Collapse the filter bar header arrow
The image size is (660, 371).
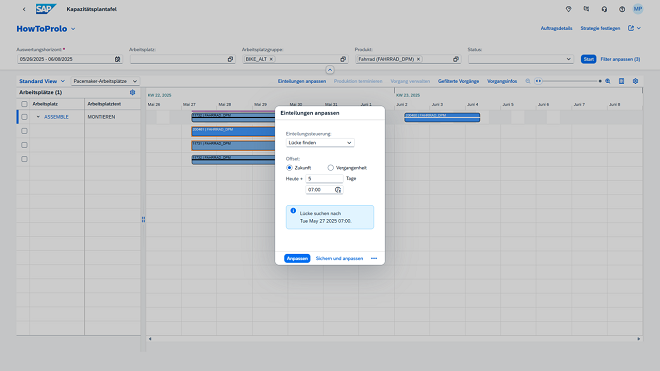pos(330,70)
